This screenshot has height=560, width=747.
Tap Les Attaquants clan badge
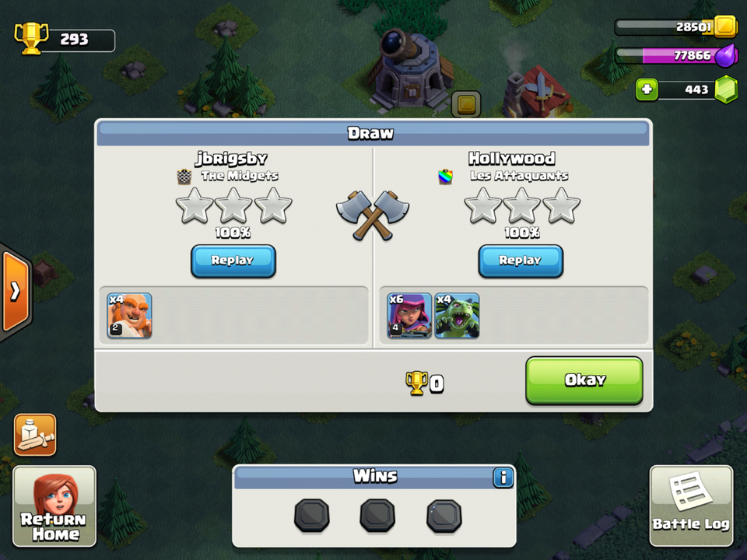(x=445, y=177)
